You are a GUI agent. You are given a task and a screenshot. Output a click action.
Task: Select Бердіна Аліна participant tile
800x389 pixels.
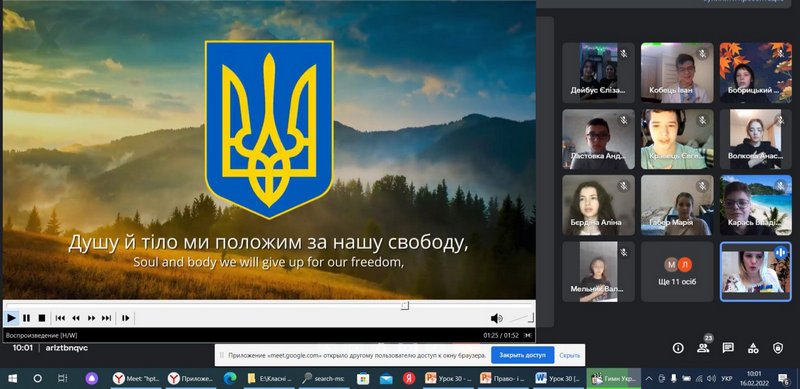[598, 205]
